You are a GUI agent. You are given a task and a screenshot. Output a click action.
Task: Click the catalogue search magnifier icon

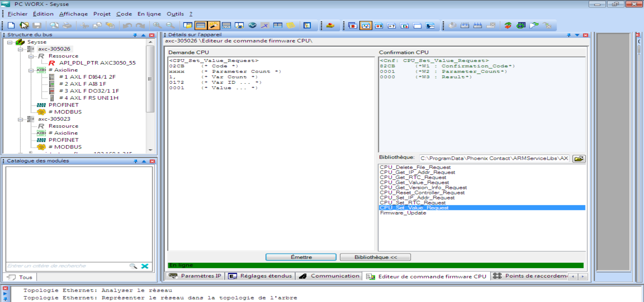[133, 266]
